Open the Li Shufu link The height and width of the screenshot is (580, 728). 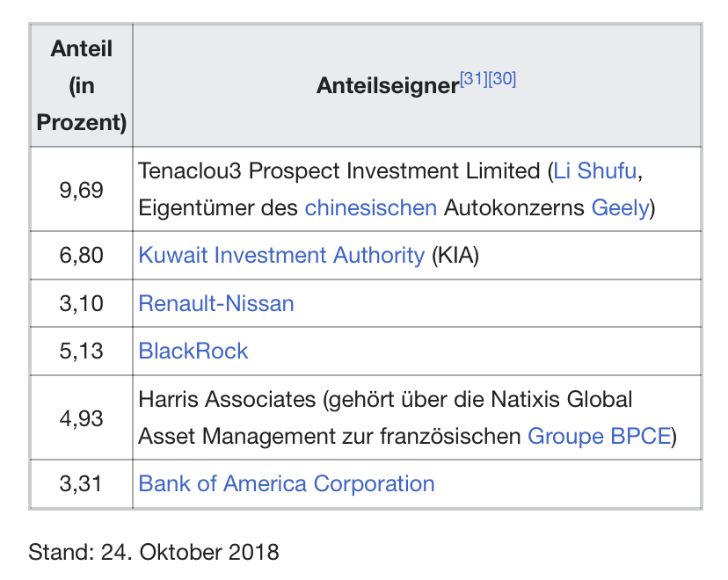594,170
